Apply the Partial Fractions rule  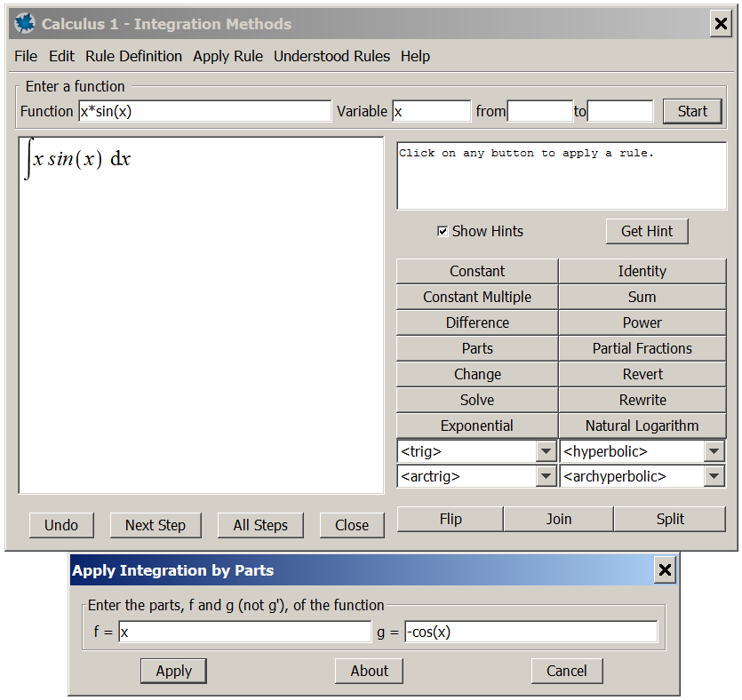tap(642, 349)
